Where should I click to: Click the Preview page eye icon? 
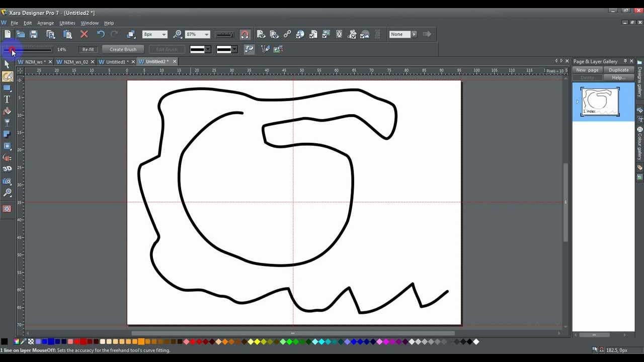pos(261,34)
